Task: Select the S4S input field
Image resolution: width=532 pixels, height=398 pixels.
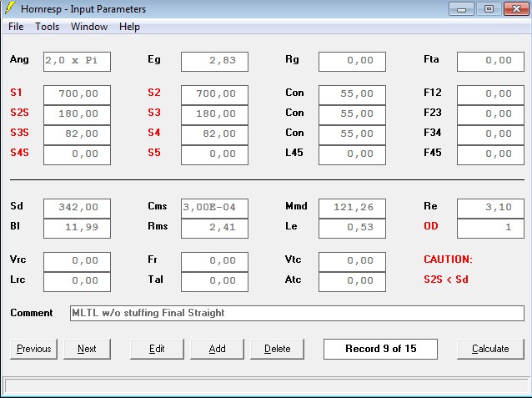Action: [x=77, y=155]
